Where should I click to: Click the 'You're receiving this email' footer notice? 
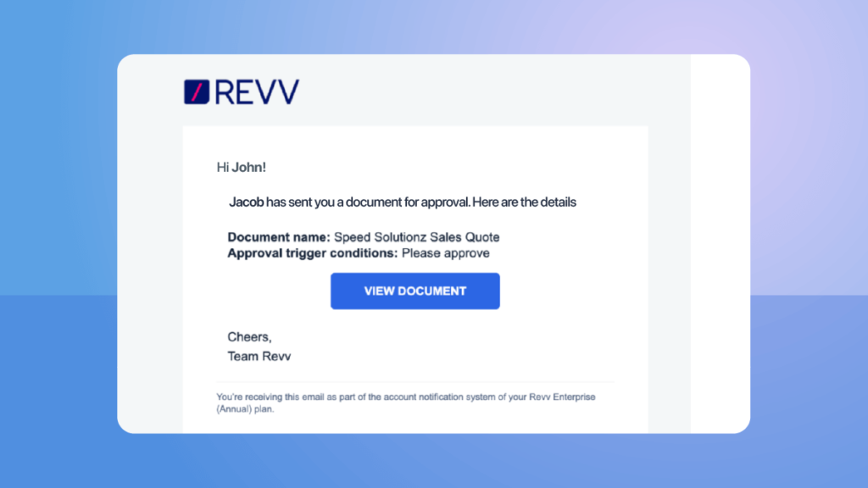[x=406, y=402]
